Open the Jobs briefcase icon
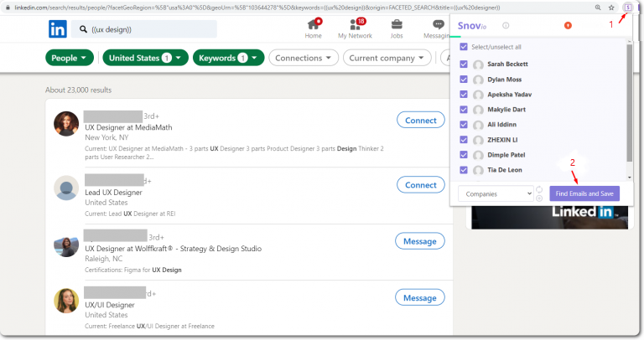This screenshot has width=644, height=340. (x=397, y=24)
